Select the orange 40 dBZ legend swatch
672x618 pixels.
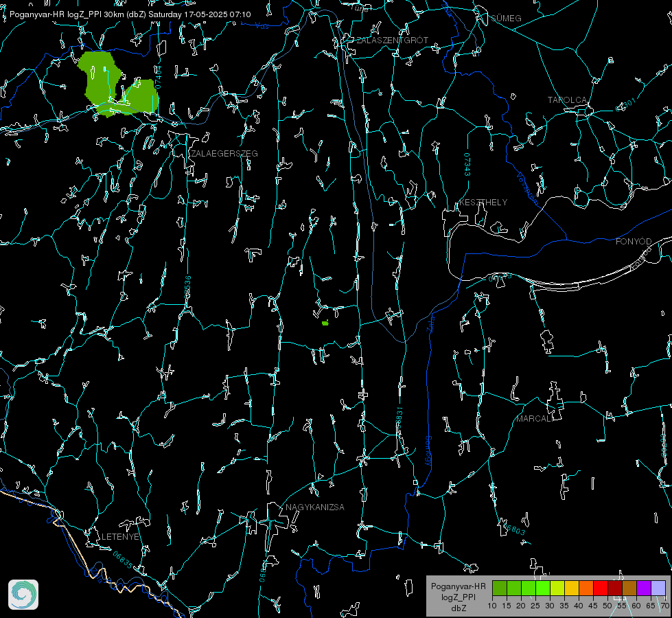click(x=586, y=588)
